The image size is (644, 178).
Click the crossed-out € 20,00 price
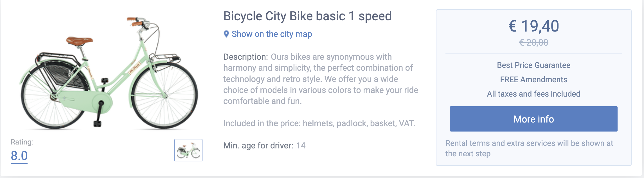(x=533, y=43)
